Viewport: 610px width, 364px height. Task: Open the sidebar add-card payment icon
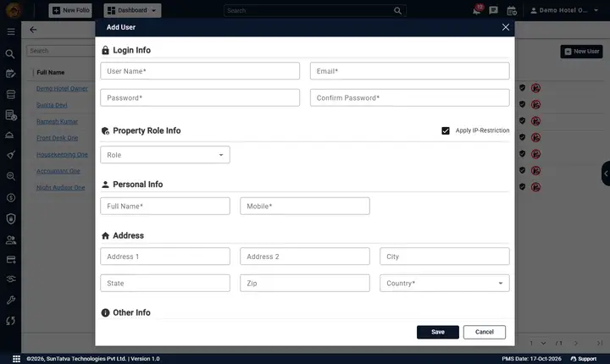(11, 260)
